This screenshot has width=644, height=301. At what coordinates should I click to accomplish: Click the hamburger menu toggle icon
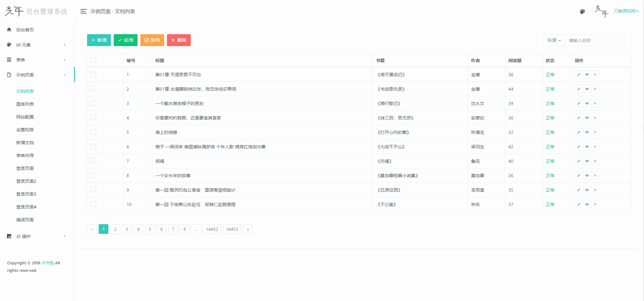click(83, 11)
